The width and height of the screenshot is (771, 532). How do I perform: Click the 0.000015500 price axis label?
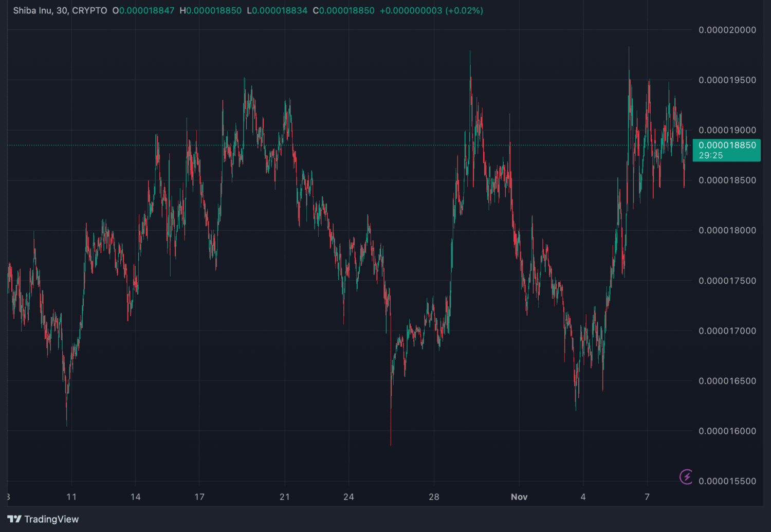coord(727,482)
